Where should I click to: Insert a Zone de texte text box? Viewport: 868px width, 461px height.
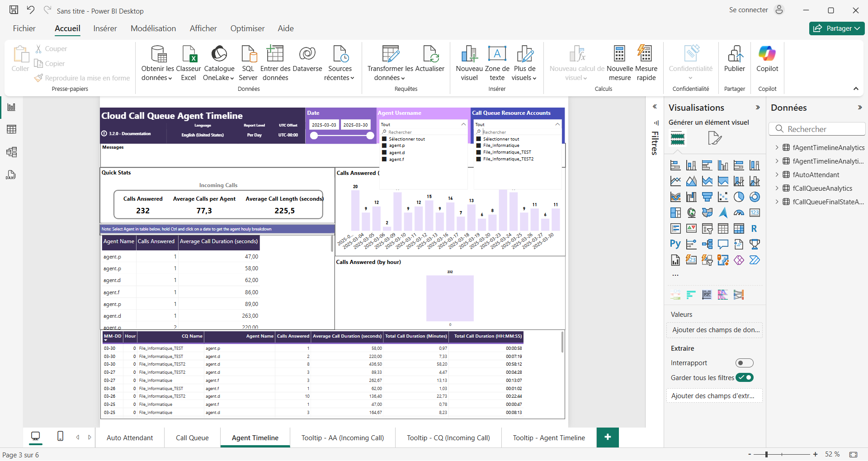point(497,63)
